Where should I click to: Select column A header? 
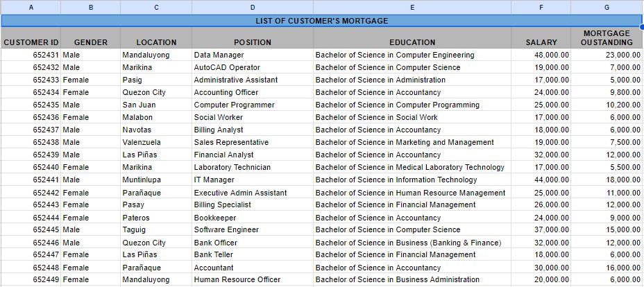point(31,7)
